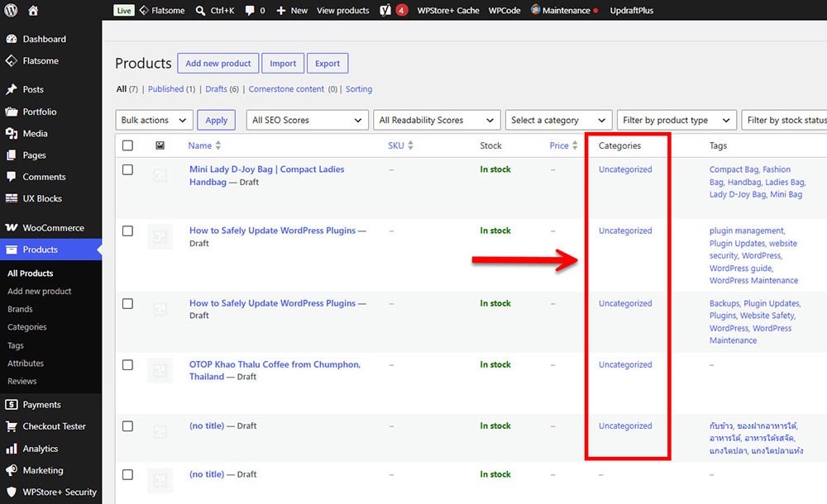Open UpdraftPlus in admin bar
This screenshot has height=504, width=827.
pyautogui.click(x=631, y=10)
